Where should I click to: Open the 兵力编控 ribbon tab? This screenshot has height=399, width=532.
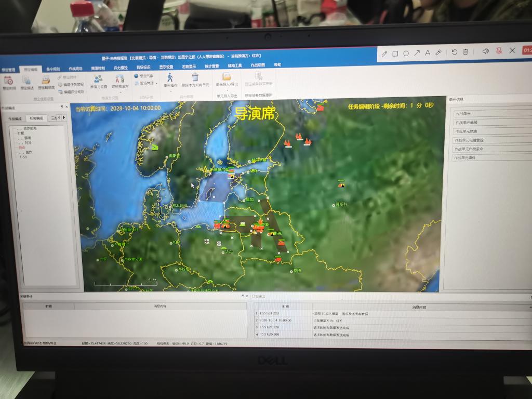(x=121, y=68)
